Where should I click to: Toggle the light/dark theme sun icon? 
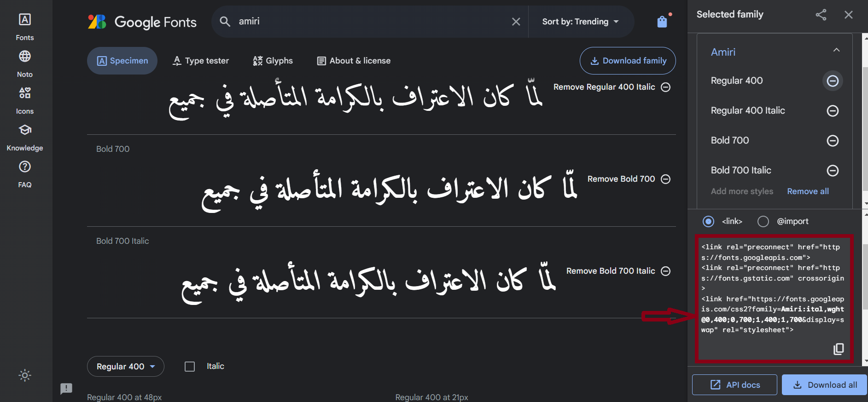pyautogui.click(x=25, y=375)
